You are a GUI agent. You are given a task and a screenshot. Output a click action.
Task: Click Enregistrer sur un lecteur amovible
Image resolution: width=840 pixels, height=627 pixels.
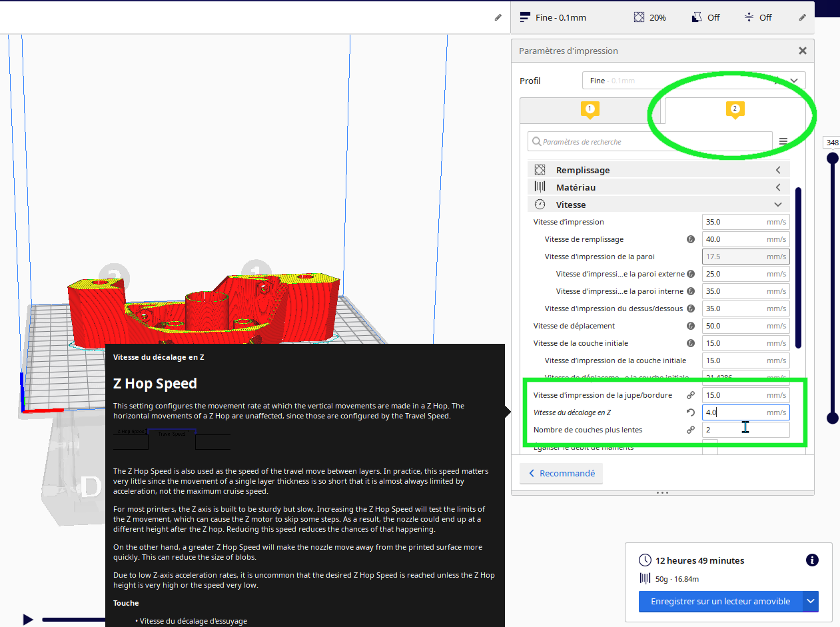pos(720,601)
